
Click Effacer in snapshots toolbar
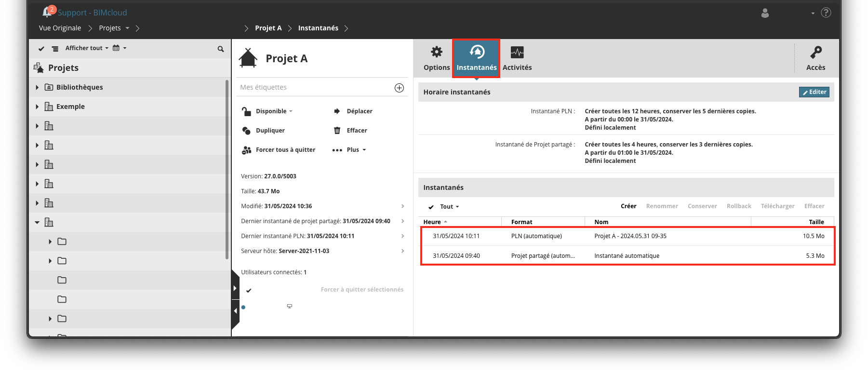pyautogui.click(x=814, y=206)
